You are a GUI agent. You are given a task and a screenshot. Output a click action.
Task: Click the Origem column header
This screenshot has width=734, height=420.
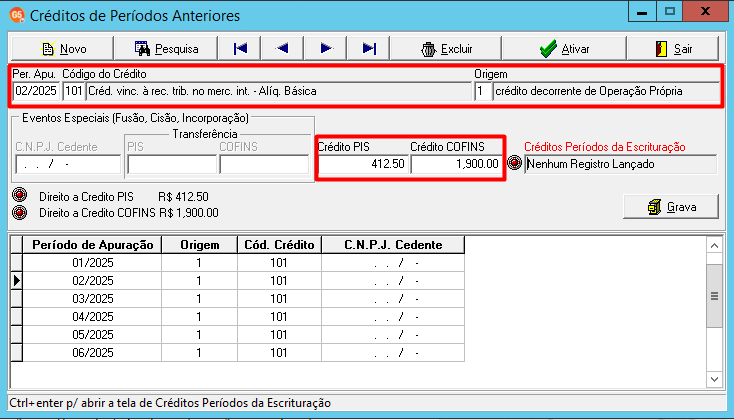pyautogui.click(x=199, y=245)
